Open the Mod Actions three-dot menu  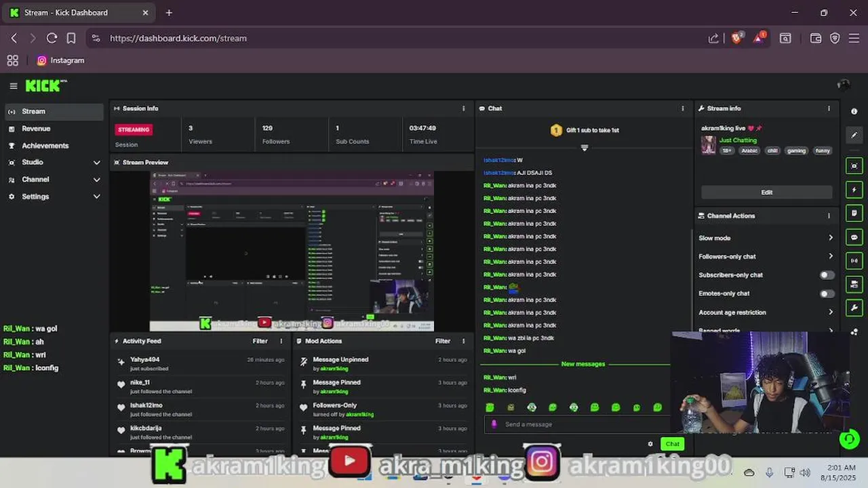464,341
